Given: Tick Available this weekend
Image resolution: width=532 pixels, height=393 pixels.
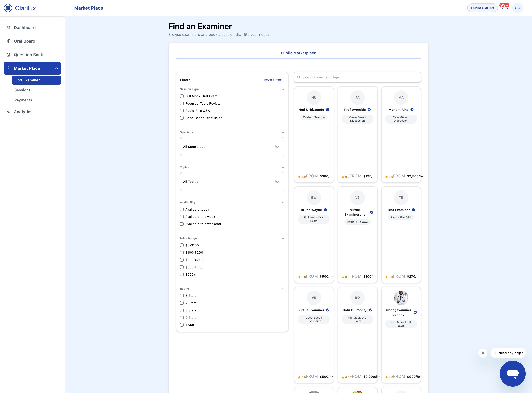Looking at the screenshot, I should click(182, 224).
